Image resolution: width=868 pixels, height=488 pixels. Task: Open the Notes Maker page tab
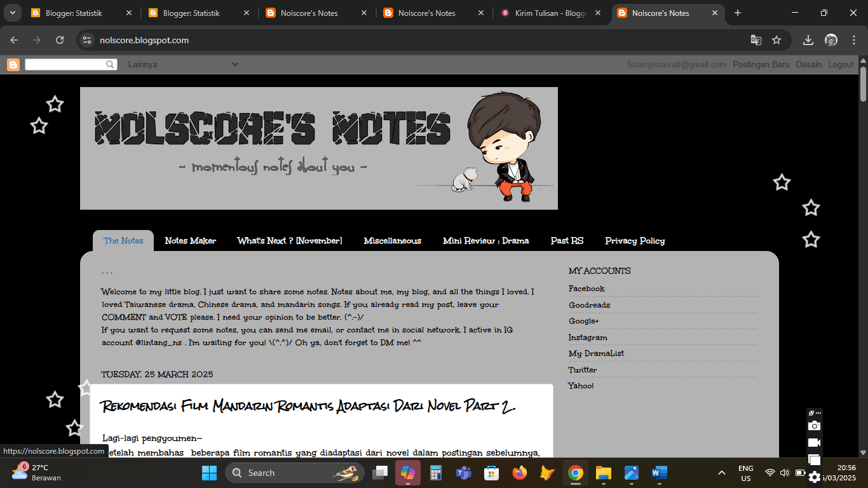[x=190, y=241]
